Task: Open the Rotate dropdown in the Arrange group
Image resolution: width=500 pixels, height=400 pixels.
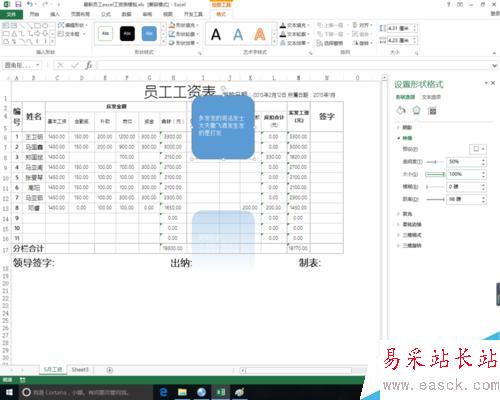Action: [x=362, y=43]
